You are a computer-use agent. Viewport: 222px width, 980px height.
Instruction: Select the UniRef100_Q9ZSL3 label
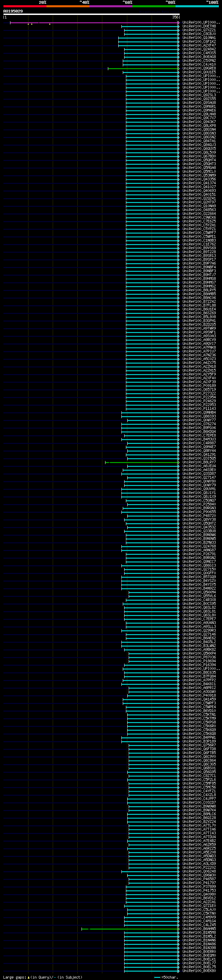199,95
